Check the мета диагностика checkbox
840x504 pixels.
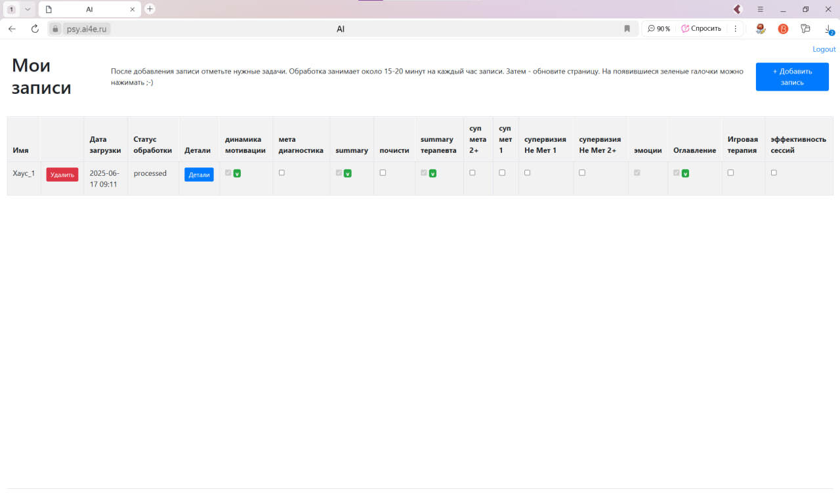(x=282, y=173)
